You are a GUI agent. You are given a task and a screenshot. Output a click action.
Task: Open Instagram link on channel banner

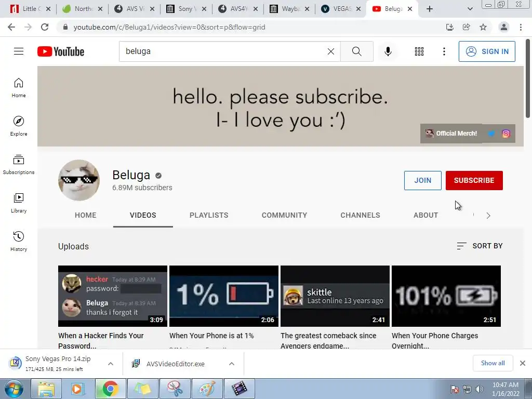pyautogui.click(x=506, y=134)
